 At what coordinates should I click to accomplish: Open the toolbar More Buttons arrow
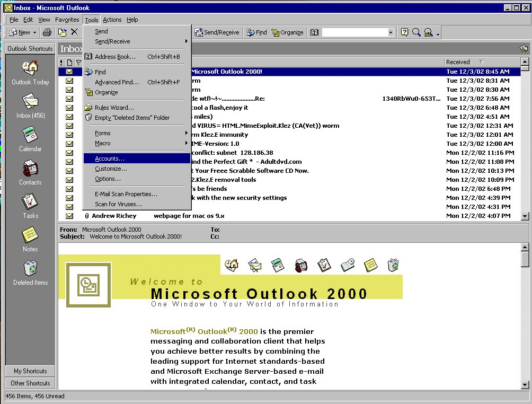pyautogui.click(x=438, y=33)
